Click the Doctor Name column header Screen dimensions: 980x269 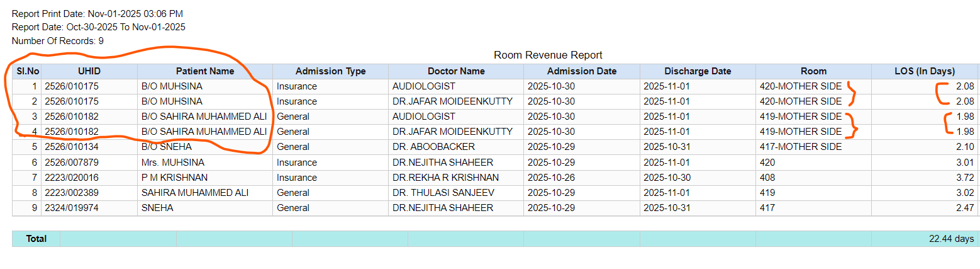[x=456, y=71]
